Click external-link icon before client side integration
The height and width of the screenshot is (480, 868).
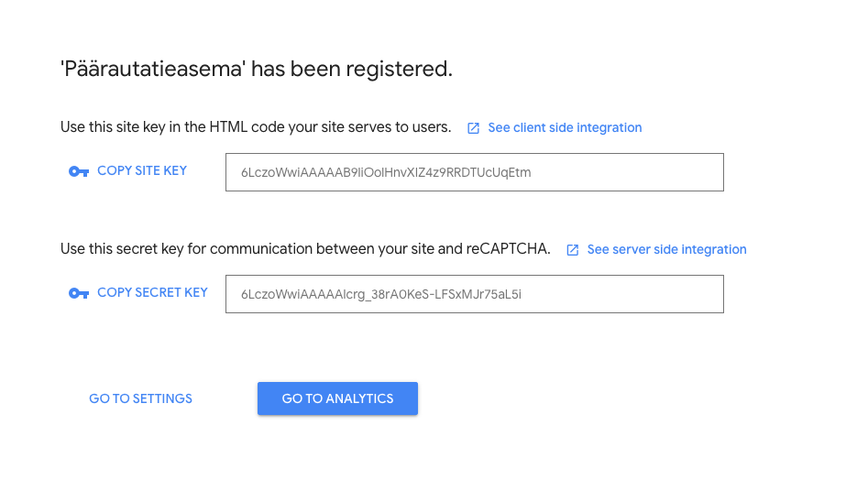[x=473, y=128]
